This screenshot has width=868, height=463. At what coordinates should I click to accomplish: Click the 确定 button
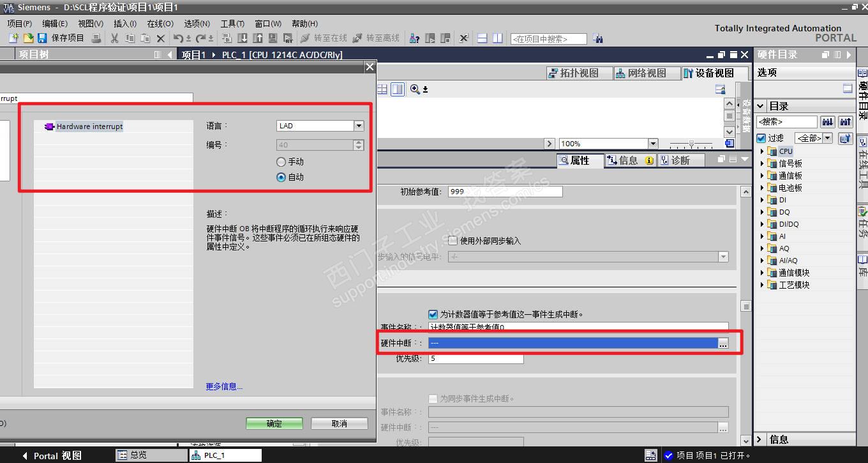[x=274, y=423]
